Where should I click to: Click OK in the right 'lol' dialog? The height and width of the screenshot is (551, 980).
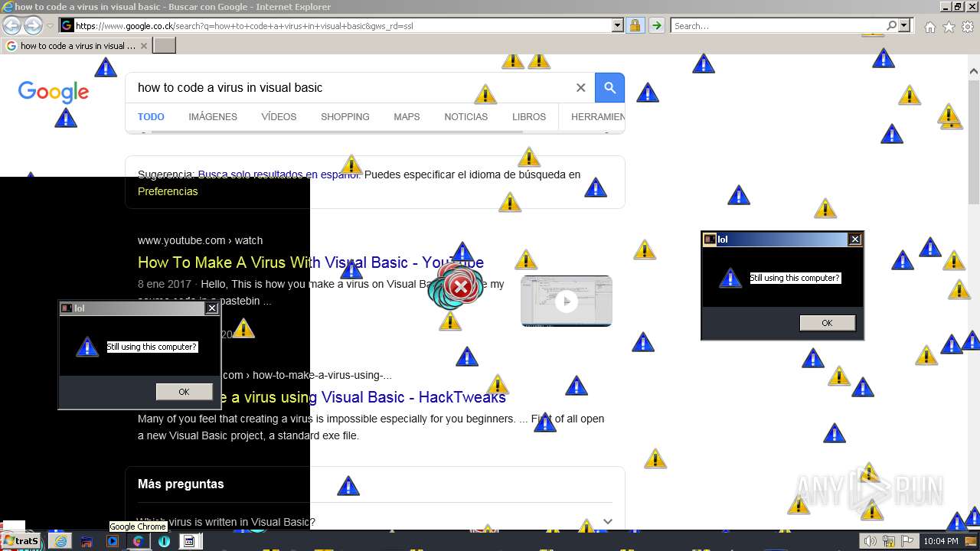pos(827,323)
